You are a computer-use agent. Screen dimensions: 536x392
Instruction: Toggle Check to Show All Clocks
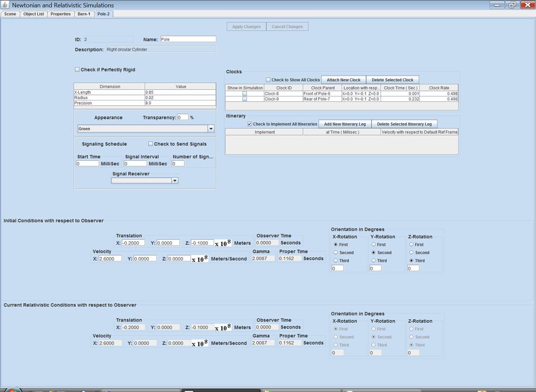point(268,80)
